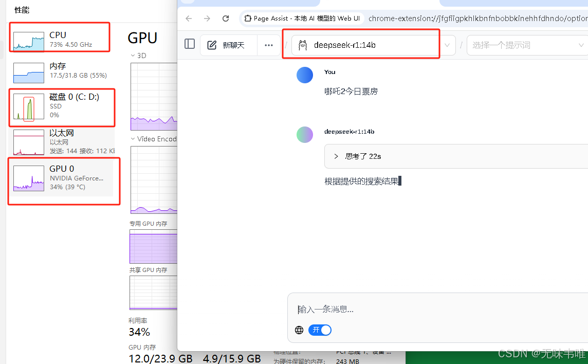Toggle the Page Assist sidebar panel
The image size is (588, 364).
coord(190,44)
